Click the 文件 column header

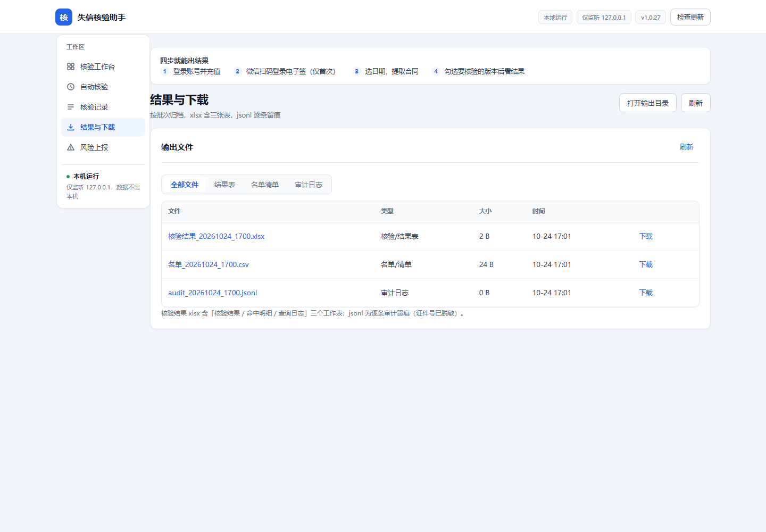pyautogui.click(x=174, y=211)
